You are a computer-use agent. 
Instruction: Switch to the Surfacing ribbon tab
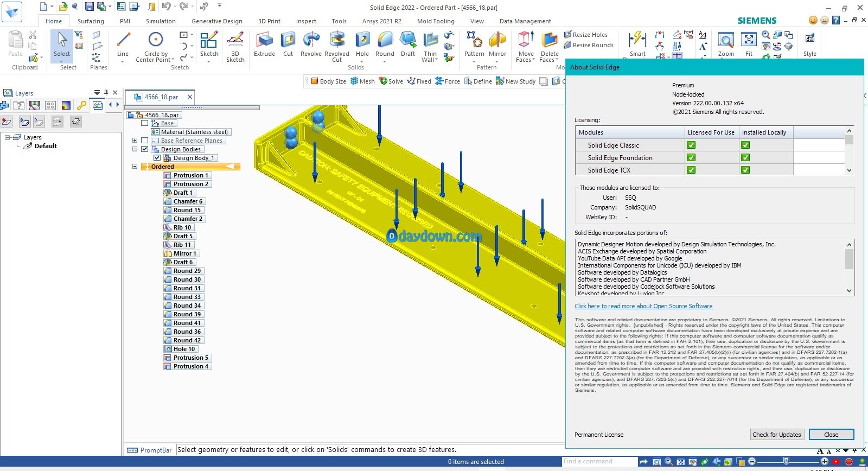pyautogui.click(x=91, y=21)
